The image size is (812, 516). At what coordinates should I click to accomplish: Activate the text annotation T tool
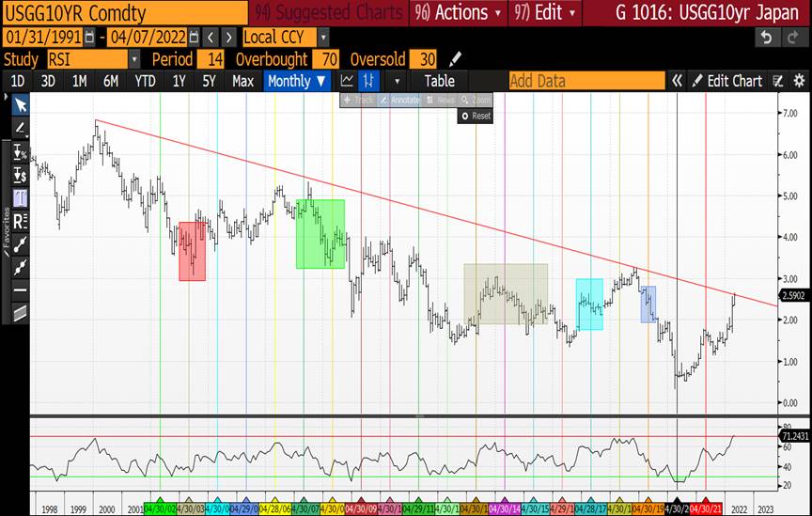click(20, 198)
